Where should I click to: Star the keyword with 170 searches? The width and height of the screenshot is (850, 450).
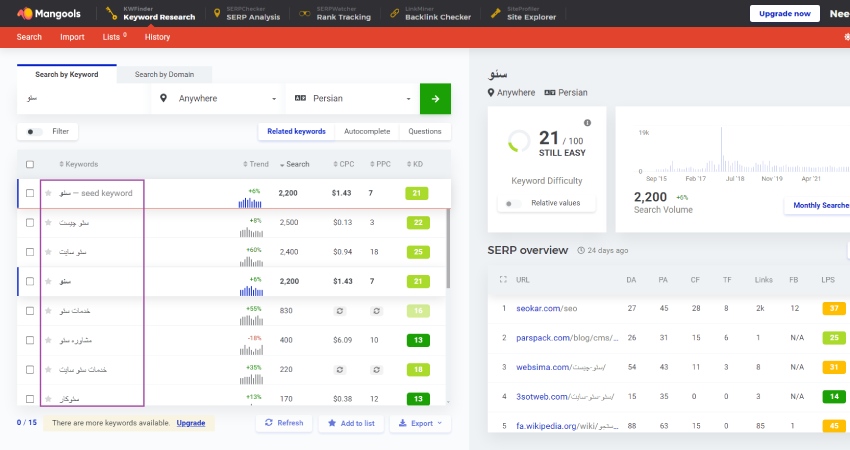pos(48,399)
